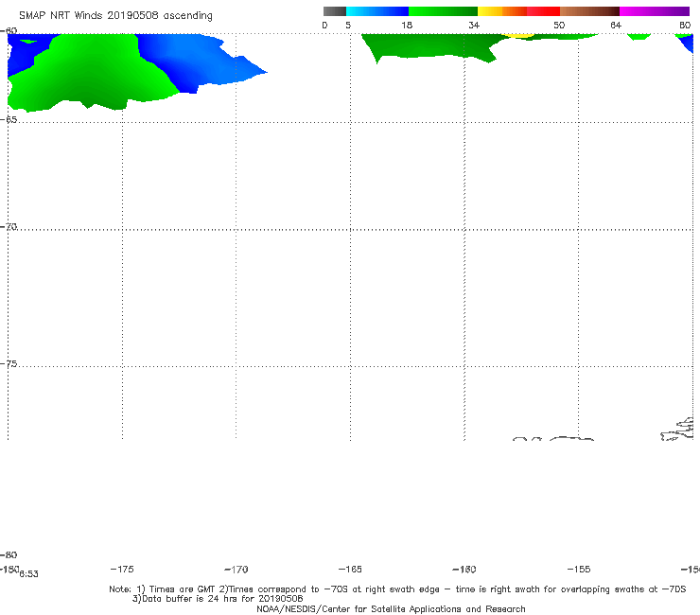The image size is (700, 615).
Task: Click the '34' color bar scale label
Action: point(474,25)
